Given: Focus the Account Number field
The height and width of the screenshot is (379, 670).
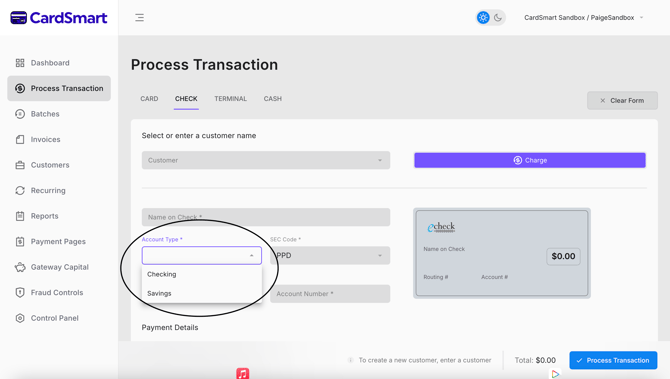Looking at the screenshot, I should (x=330, y=294).
